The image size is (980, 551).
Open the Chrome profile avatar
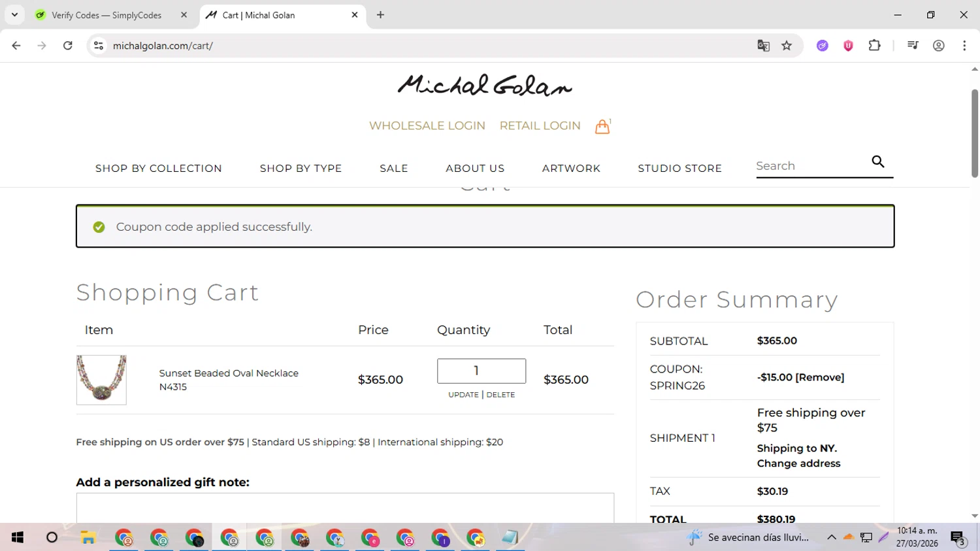(939, 46)
